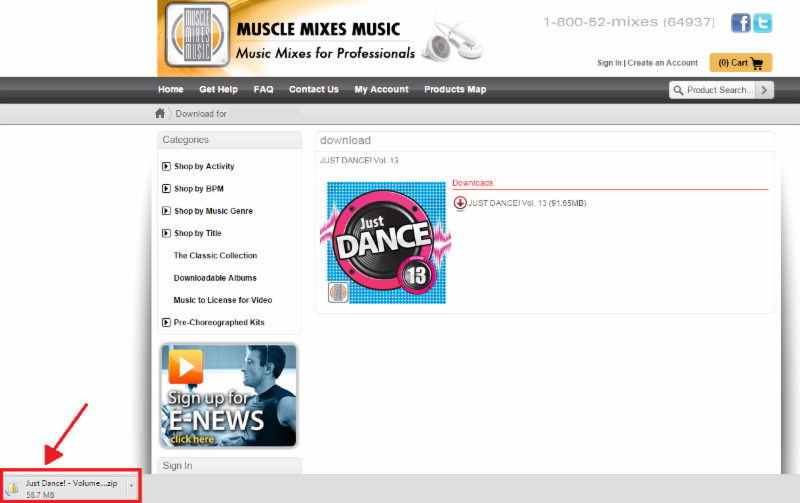800x503 pixels.
Task: Open FAQ menu item
Action: [x=263, y=89]
